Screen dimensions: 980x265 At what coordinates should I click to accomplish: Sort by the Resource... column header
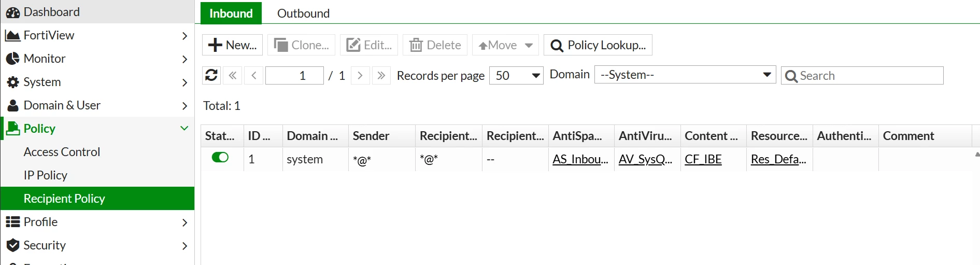click(x=780, y=136)
